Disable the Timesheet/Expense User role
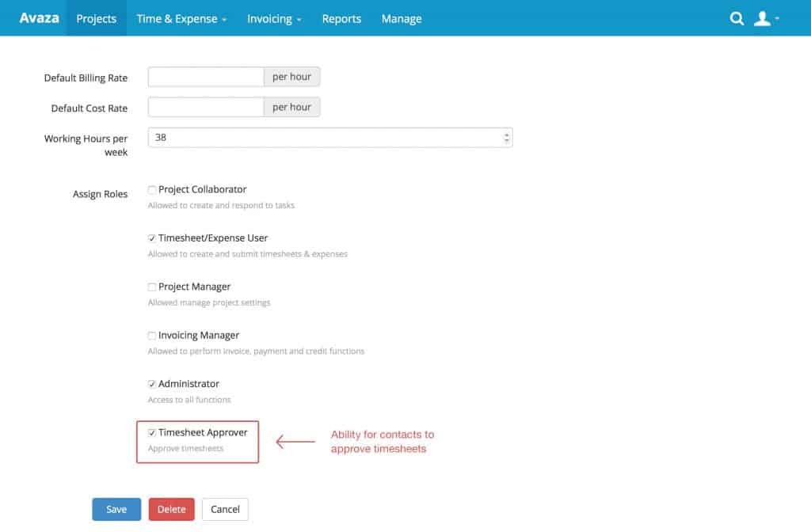This screenshot has height=532, width=811. 151,237
